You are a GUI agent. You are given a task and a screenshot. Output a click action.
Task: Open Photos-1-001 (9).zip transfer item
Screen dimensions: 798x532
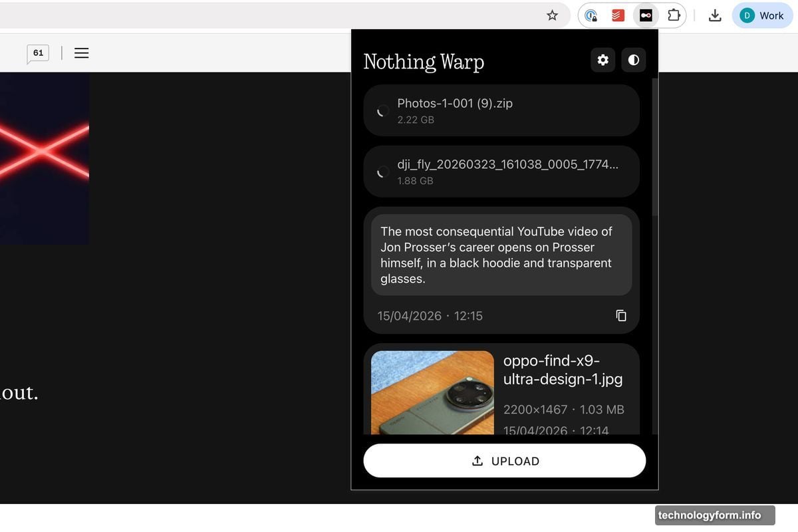[501, 110]
